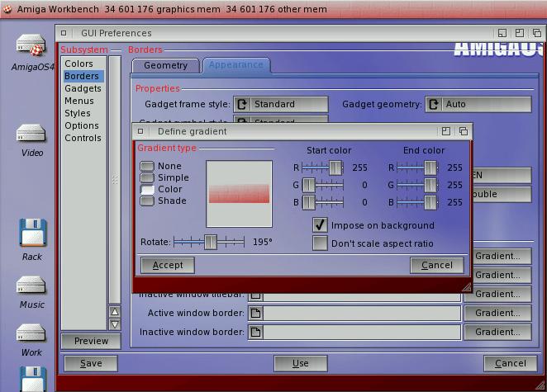Screen dimensions: 547x392
Task: Click the subsystem list scroll up arrow
Action: 115,311
